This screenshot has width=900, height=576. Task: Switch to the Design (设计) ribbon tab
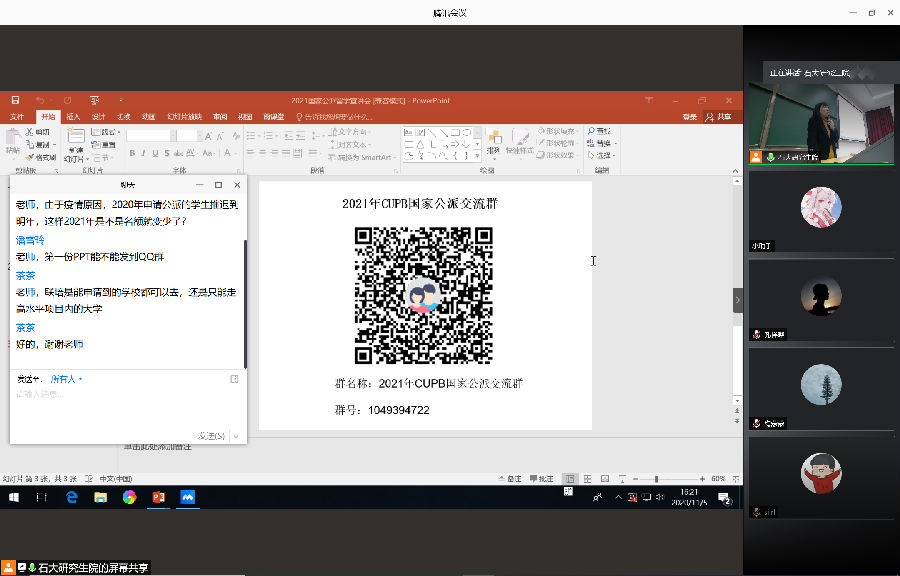pyautogui.click(x=99, y=116)
